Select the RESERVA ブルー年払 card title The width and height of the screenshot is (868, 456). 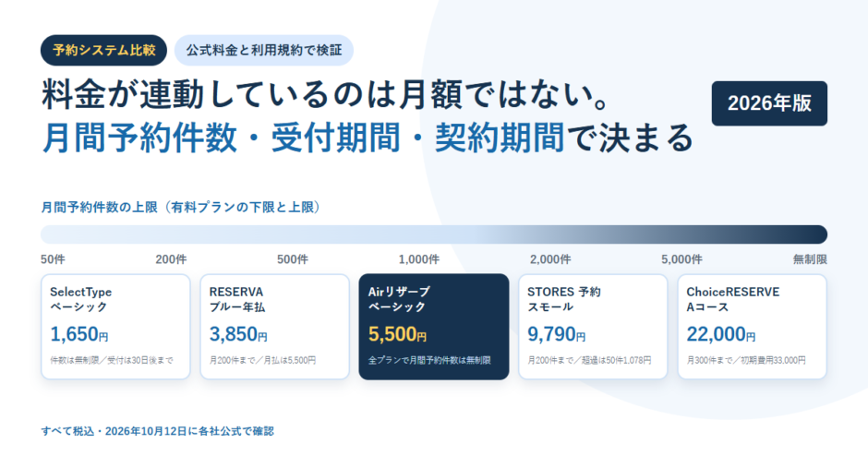[x=237, y=299]
